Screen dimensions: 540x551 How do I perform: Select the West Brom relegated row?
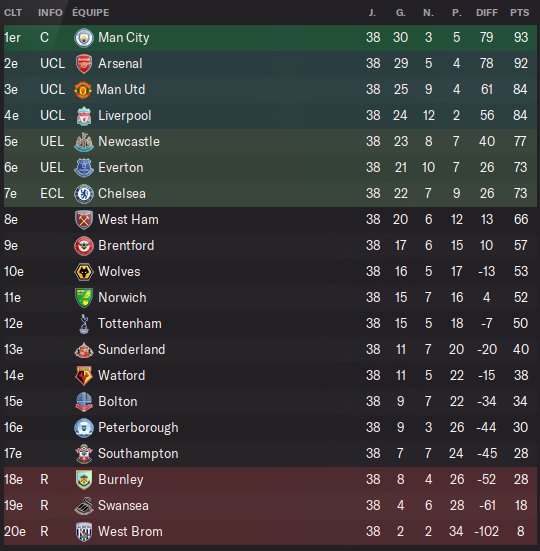[270, 532]
